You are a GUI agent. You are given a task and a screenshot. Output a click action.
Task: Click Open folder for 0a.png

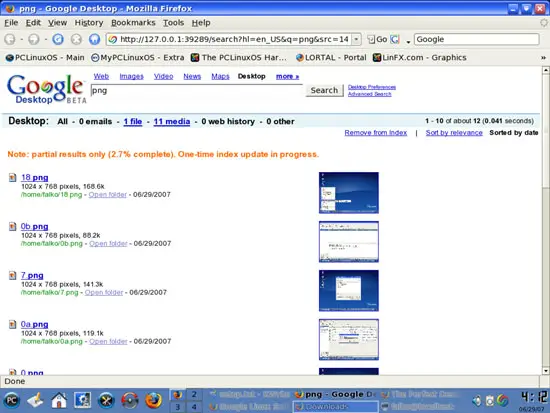(x=108, y=341)
